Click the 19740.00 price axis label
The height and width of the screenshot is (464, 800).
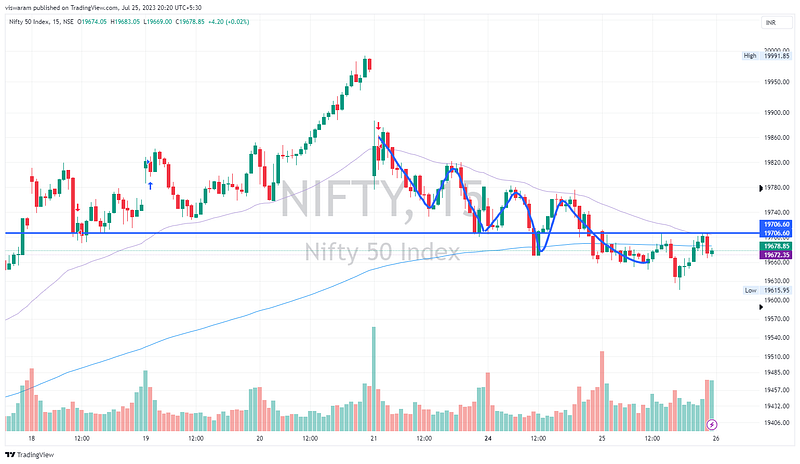(777, 212)
